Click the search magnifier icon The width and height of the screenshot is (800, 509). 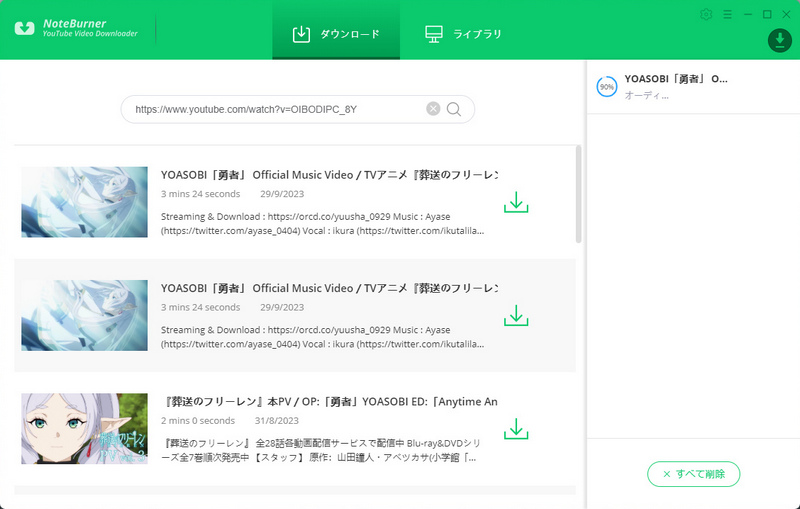[x=454, y=109]
